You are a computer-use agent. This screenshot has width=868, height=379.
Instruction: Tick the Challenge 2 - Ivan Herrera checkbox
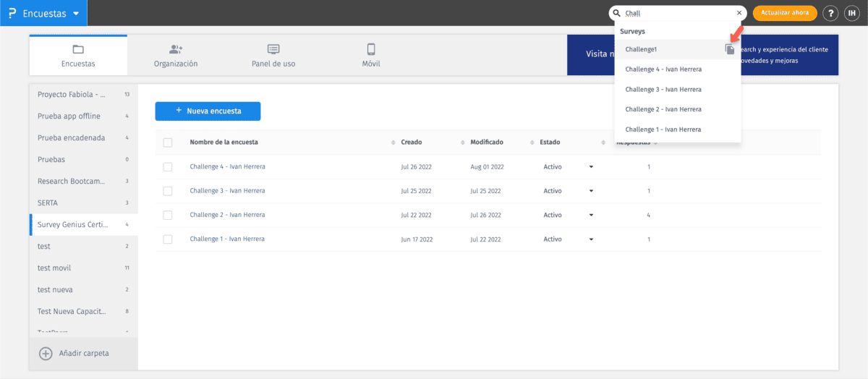[x=168, y=216]
